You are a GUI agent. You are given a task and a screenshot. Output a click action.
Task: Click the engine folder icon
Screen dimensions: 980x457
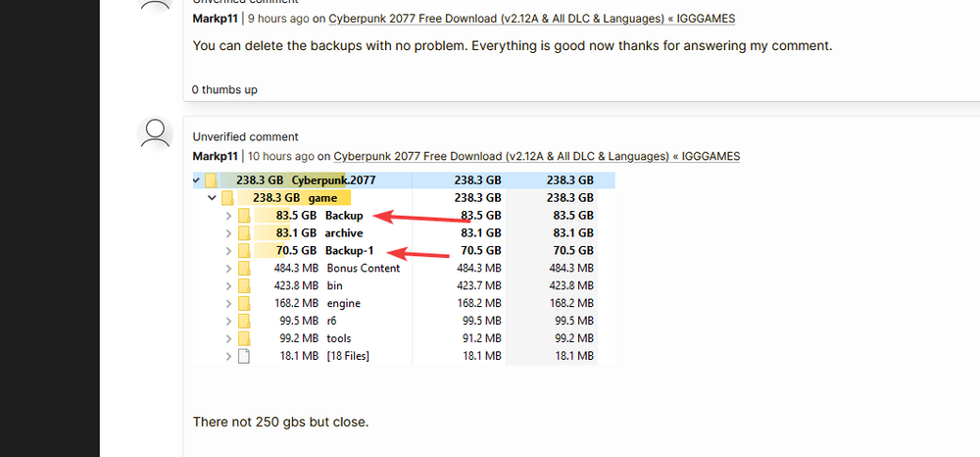click(x=244, y=303)
